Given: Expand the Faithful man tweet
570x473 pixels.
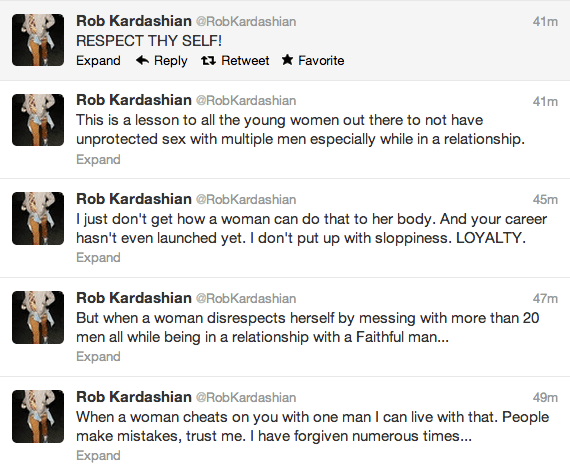Looking at the screenshot, I should [98, 357].
